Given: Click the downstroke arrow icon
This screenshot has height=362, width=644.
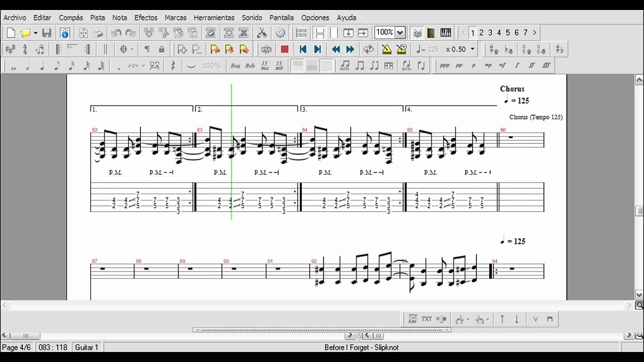Looking at the screenshot, I should click(517, 319).
